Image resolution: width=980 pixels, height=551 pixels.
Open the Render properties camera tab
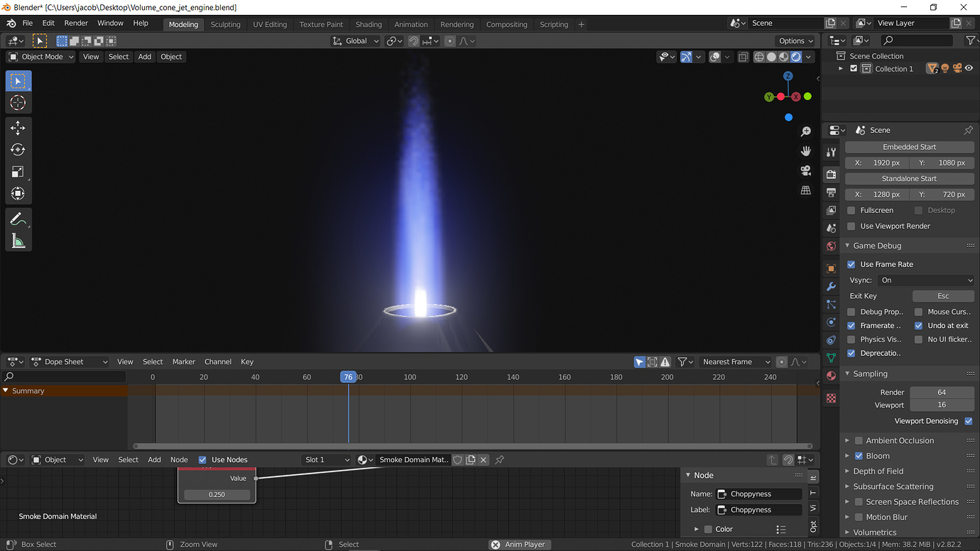[830, 173]
